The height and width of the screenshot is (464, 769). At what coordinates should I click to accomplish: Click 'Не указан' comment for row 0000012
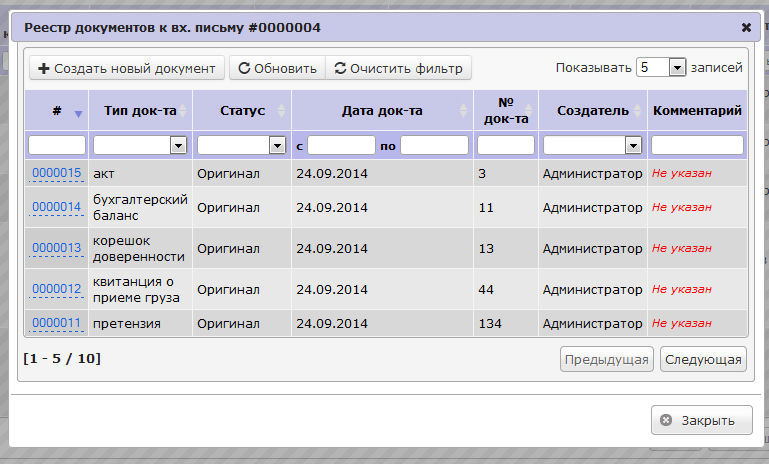tap(682, 289)
